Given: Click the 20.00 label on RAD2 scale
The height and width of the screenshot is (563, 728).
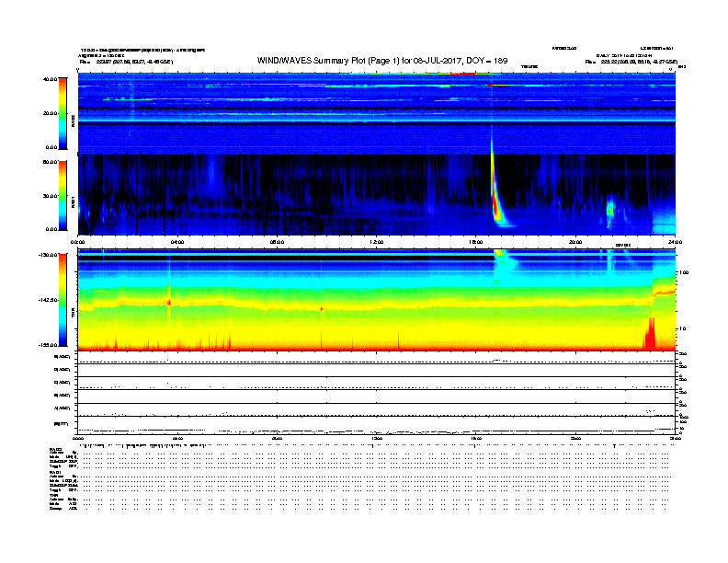Looking at the screenshot, I should click(51, 113).
